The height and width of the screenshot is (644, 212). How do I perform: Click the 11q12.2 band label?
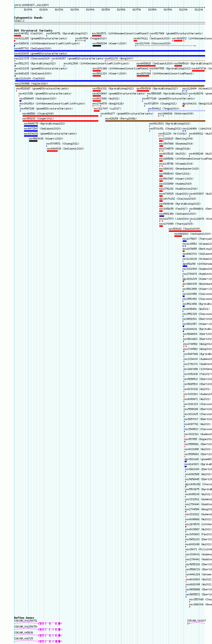(19, 21)
